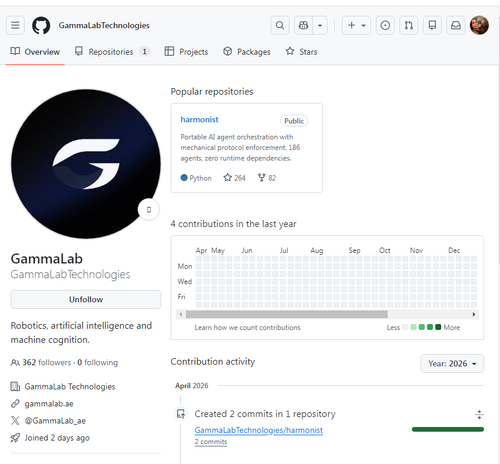Image resolution: width=500 pixels, height=464 pixels.
Task: Unfollow GammaLab
Action: [x=86, y=299]
